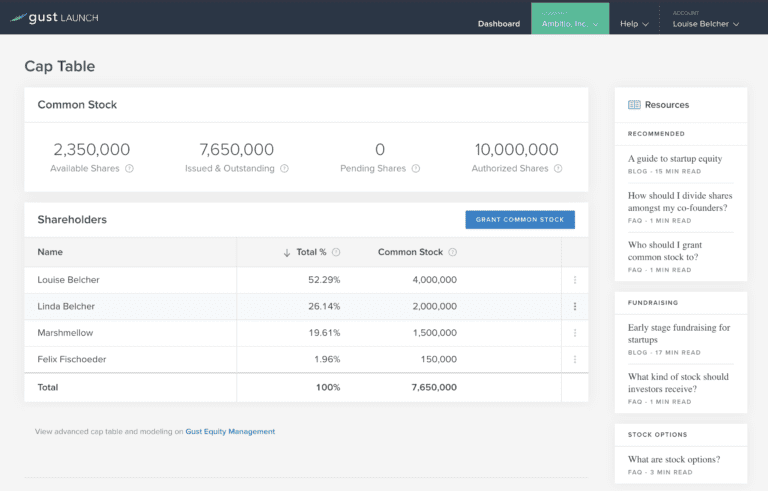Open three-dot menu for Marshmellow row
The width and height of the screenshot is (768, 491).
pos(575,333)
